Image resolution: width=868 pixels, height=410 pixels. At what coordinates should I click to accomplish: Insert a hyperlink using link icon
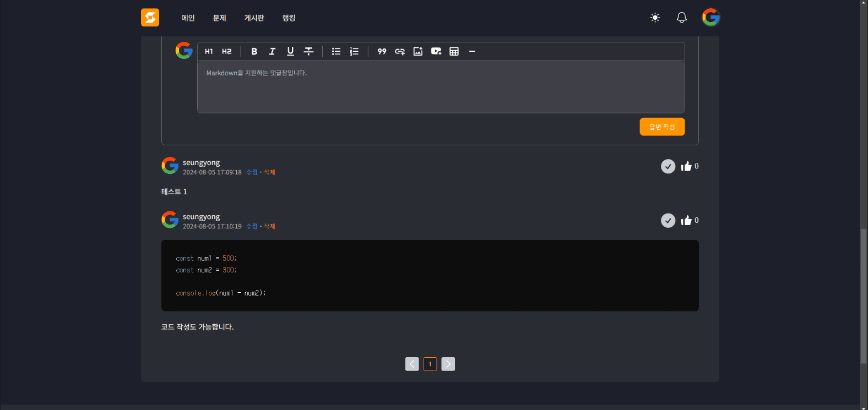[x=400, y=51]
